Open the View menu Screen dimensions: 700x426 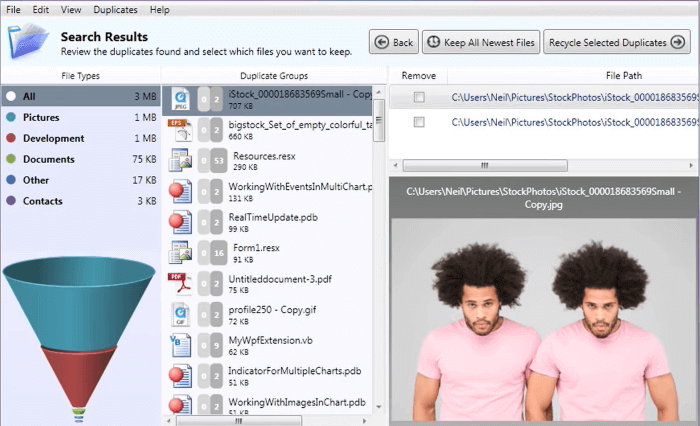pos(71,9)
